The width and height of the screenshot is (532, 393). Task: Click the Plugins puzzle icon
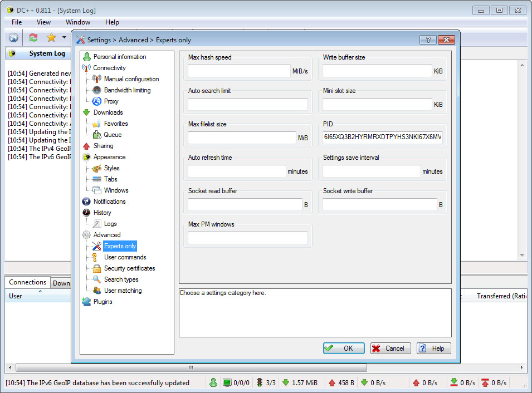86,302
